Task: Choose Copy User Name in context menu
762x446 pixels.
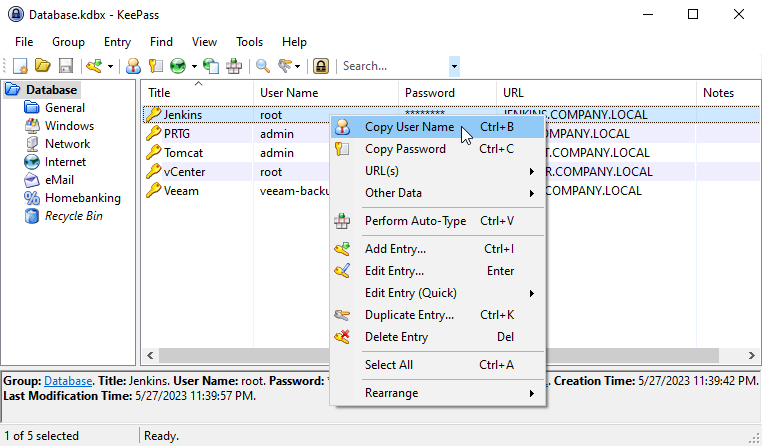Action: (x=437, y=127)
